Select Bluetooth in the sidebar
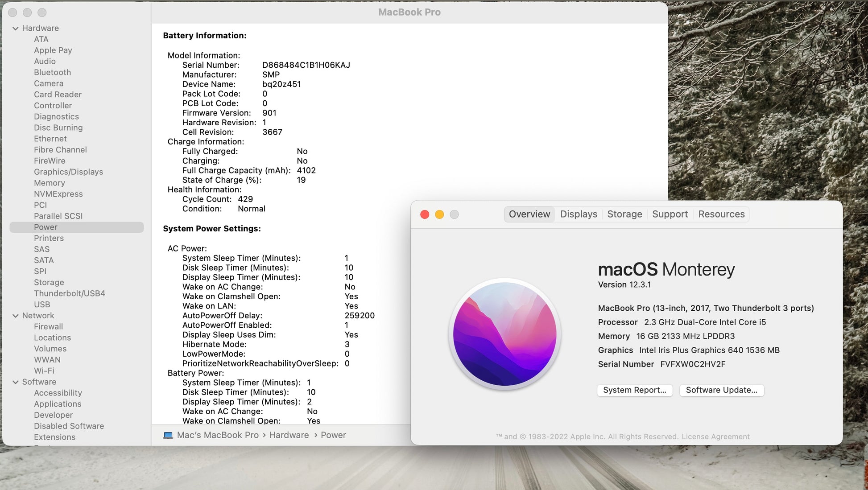Viewport: 868px width, 490px height. point(52,72)
